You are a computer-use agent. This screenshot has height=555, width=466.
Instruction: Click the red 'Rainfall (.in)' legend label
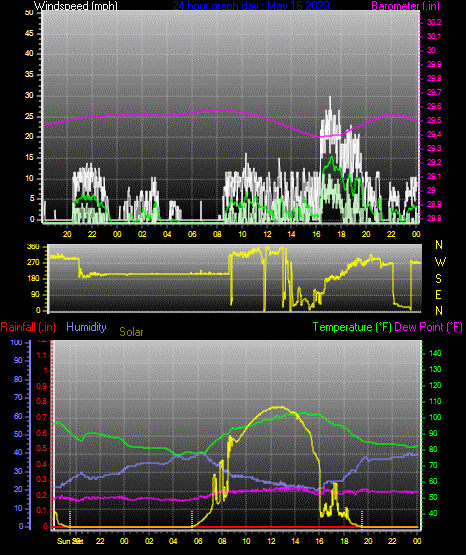[28, 327]
